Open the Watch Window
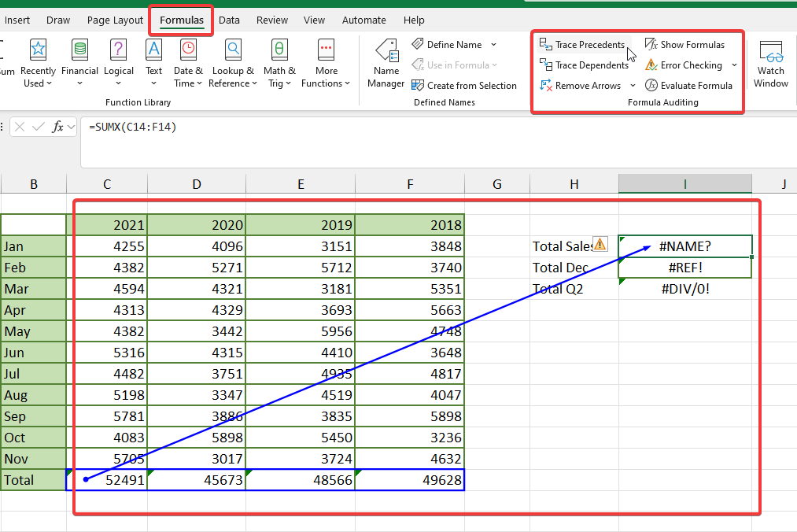Screen dimensions: 797x532 (x=770, y=63)
